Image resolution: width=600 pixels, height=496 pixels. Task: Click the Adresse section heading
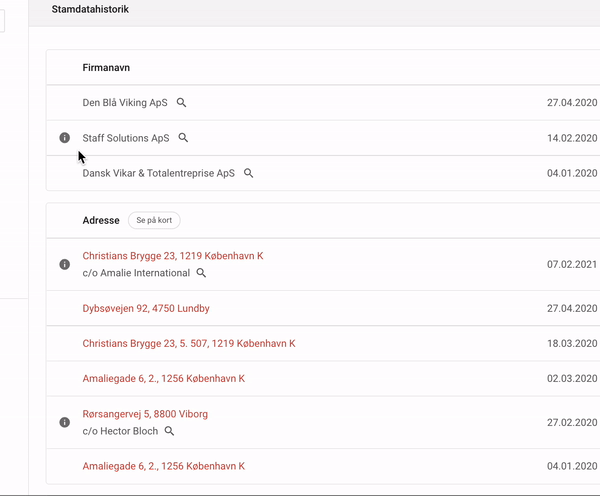(x=101, y=220)
